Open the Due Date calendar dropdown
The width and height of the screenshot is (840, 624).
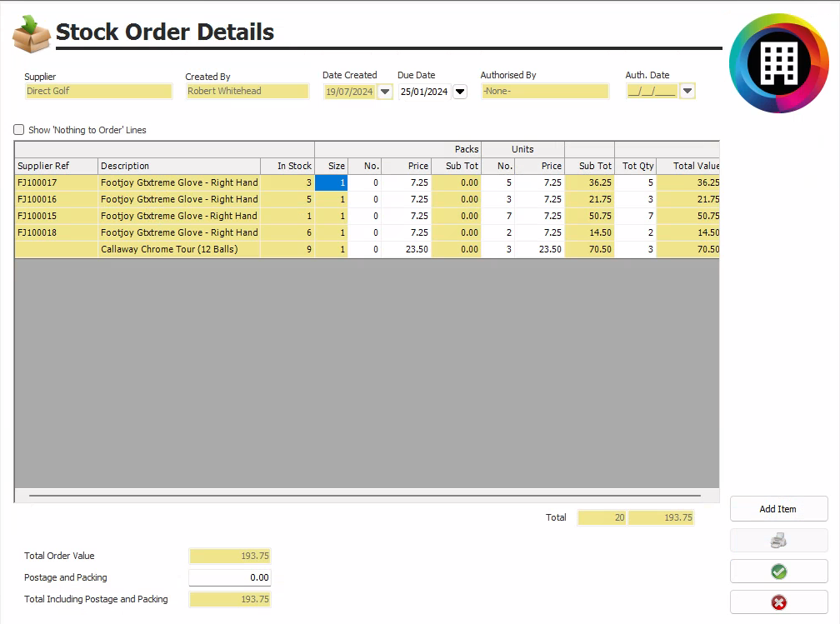coord(460,92)
